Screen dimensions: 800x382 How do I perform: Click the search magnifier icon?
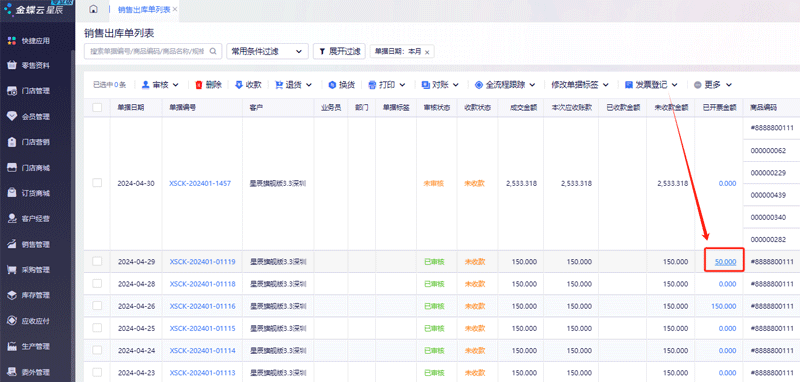[x=213, y=51]
